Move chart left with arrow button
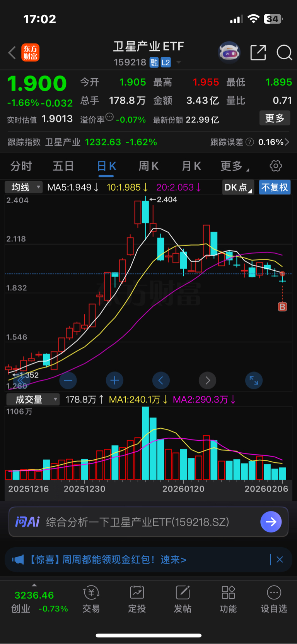This screenshot has height=644, width=297. [x=161, y=381]
